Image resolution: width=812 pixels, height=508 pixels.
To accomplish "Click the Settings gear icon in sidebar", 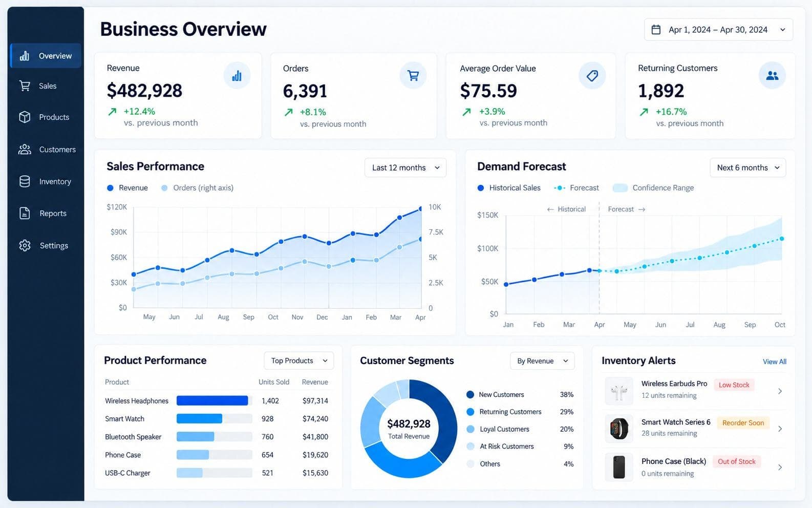I will (x=25, y=245).
